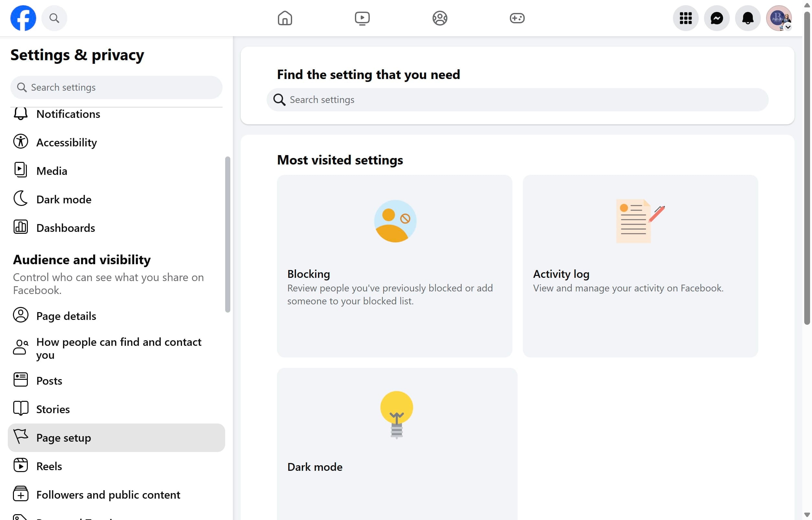Viewport: 812px width, 520px height.
Task: Focus the main Search settings field
Action: coord(517,100)
